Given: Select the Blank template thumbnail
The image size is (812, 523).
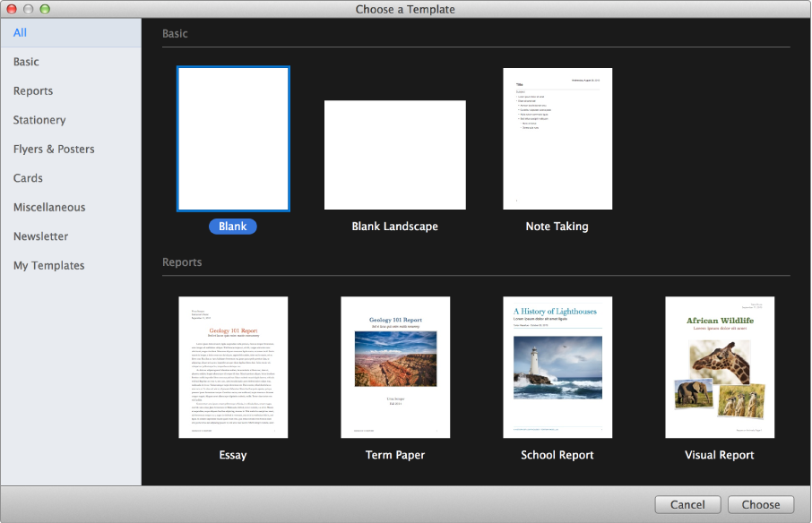Looking at the screenshot, I should 233,139.
